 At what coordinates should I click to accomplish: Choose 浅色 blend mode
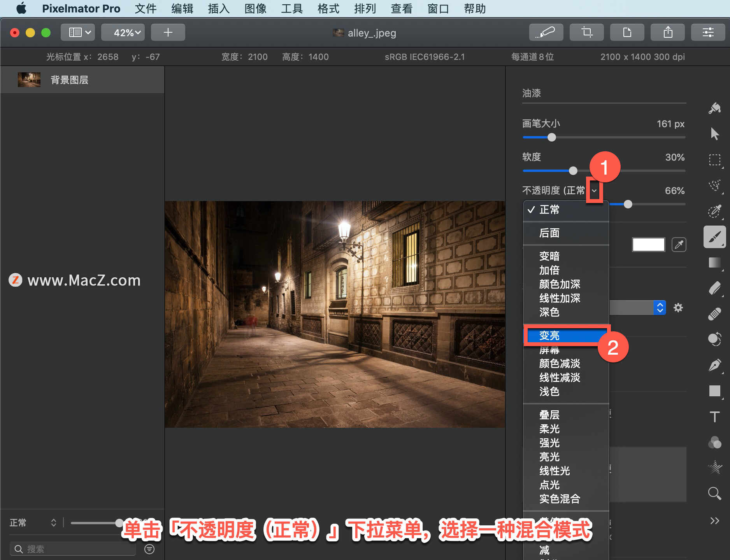(566, 392)
